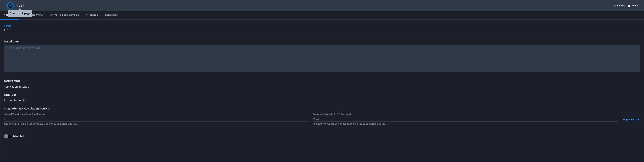The width and height of the screenshot is (644, 162).
Task: Switch to the Output Parameters tab
Action: pos(65,16)
